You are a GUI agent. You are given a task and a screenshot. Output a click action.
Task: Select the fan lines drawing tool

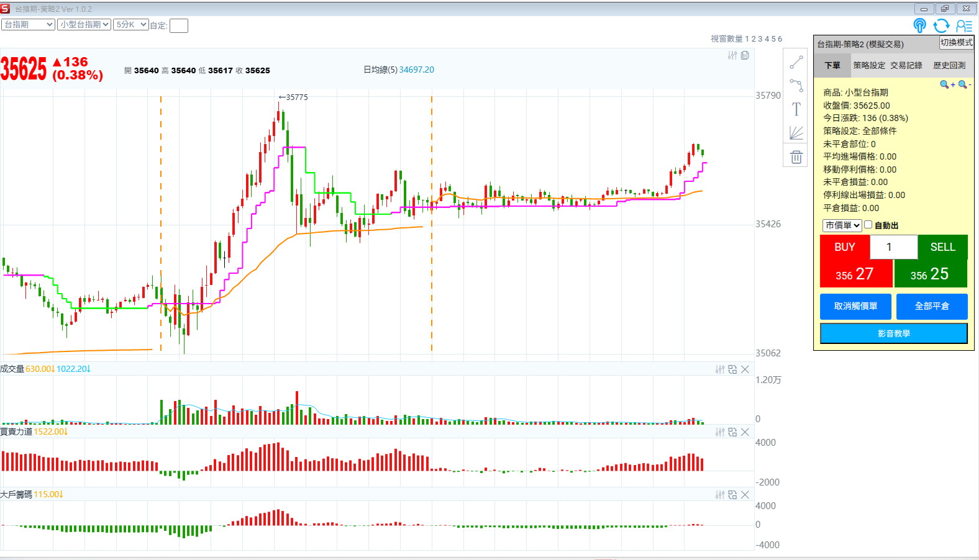[796, 133]
